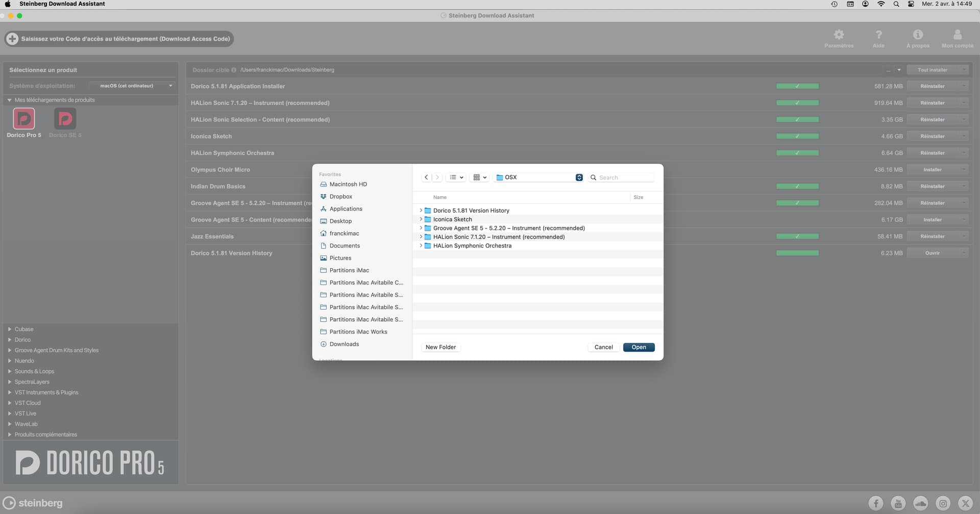
Task: Click the info icon next to Dossier cible
Action: tap(234, 70)
